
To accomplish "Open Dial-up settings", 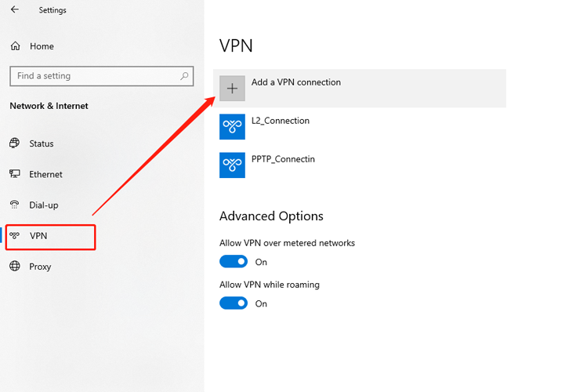I will (44, 205).
